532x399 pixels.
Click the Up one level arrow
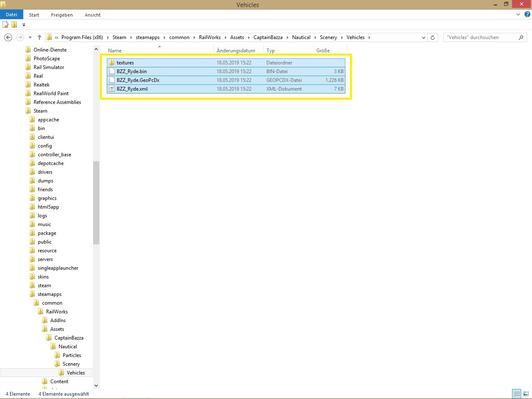point(39,37)
